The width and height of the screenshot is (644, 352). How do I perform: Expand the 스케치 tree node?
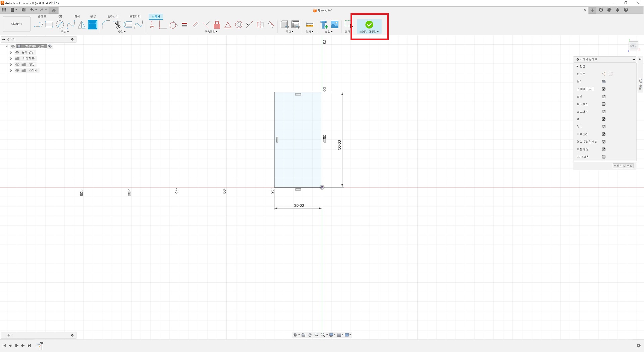pyautogui.click(x=11, y=70)
